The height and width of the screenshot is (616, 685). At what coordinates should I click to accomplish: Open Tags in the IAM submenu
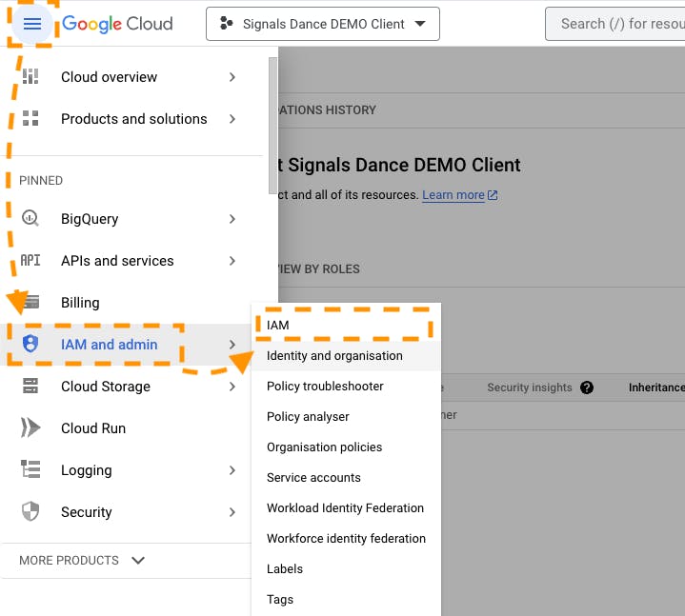[x=346, y=600]
